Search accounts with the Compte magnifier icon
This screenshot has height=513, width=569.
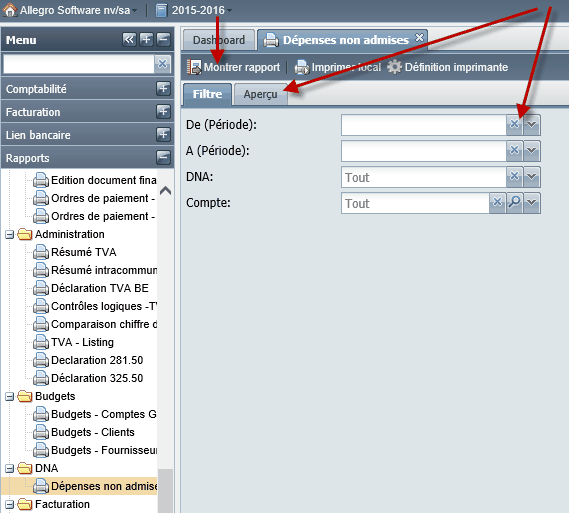point(514,203)
